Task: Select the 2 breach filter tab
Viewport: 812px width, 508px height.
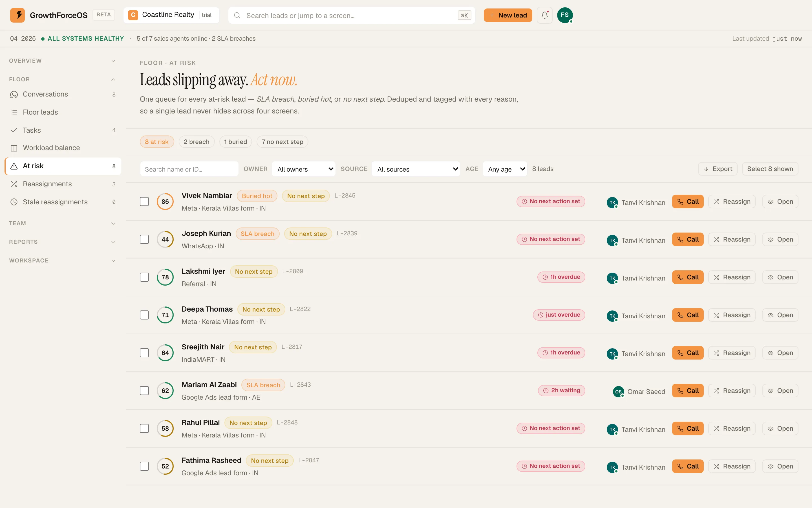Action: 196,142
